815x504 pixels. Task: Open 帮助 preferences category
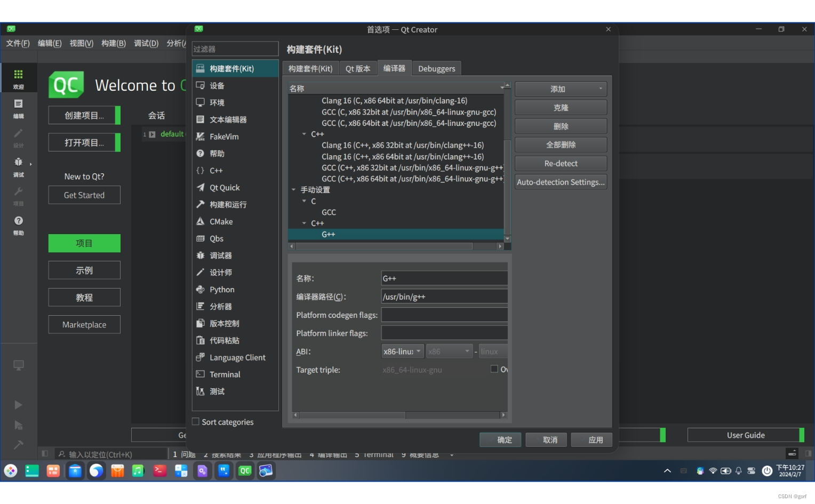click(x=235, y=154)
